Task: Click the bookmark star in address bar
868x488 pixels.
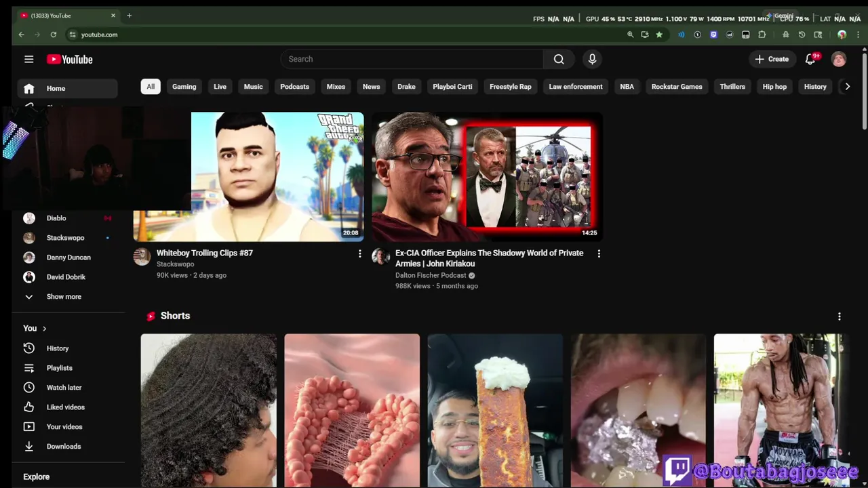Action: [x=659, y=35]
